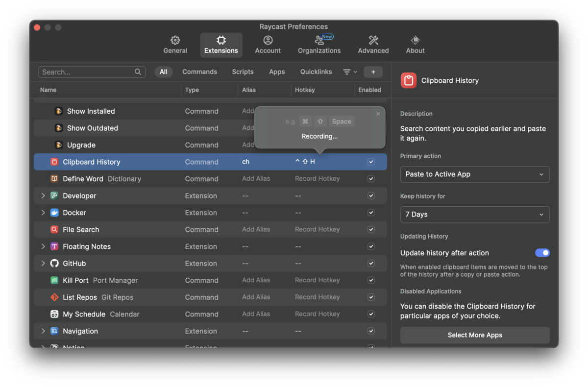Filter list by Quicklinks
This screenshot has width=588, height=387.
coord(316,72)
